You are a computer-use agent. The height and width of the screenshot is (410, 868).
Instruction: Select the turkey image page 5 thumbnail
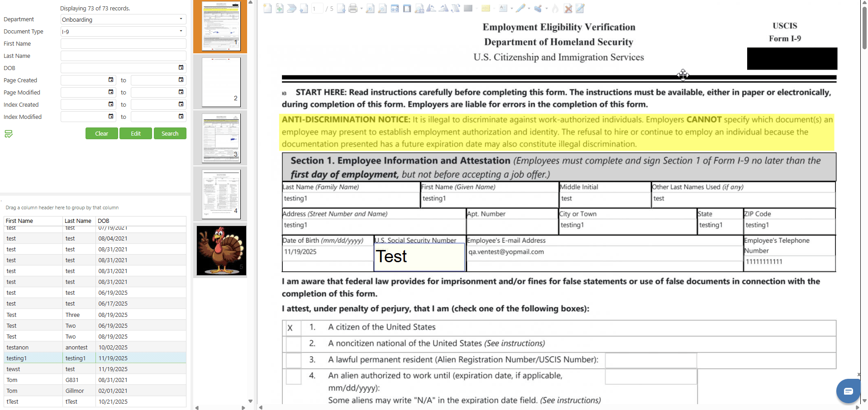[221, 250]
